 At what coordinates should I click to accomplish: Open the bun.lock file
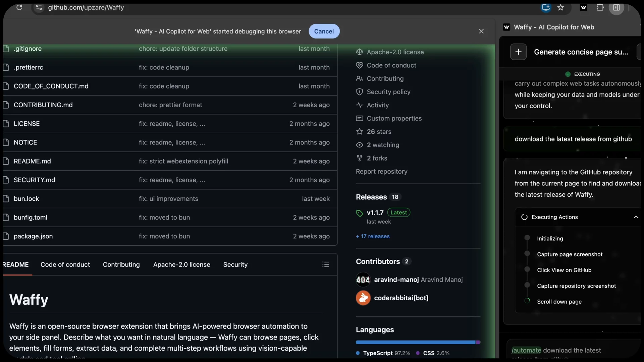(x=26, y=199)
